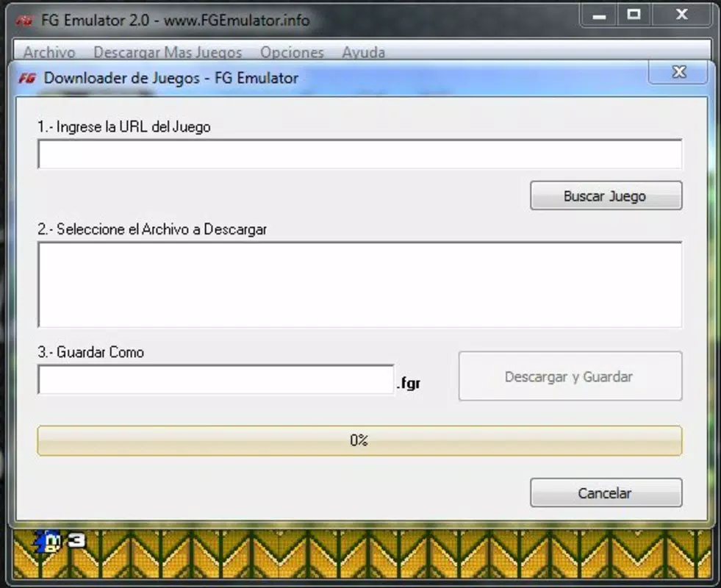721x588 pixels.
Task: Open the Opciones menu
Action: tap(292, 52)
